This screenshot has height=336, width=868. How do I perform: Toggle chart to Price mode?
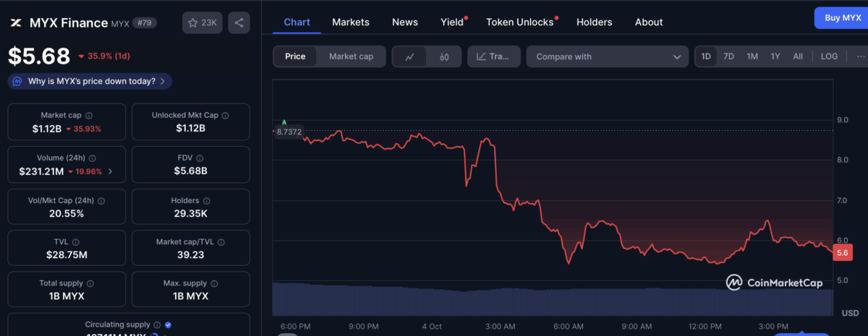[295, 56]
